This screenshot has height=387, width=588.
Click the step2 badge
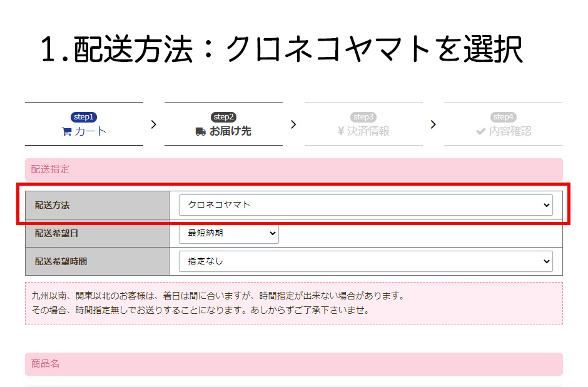coord(223,117)
